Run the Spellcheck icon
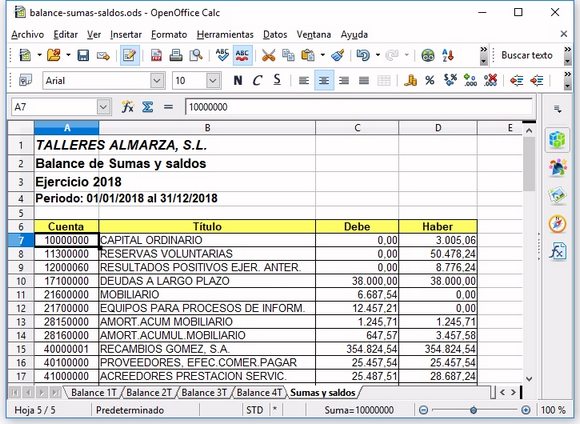The height and width of the screenshot is (424, 580). 223,55
